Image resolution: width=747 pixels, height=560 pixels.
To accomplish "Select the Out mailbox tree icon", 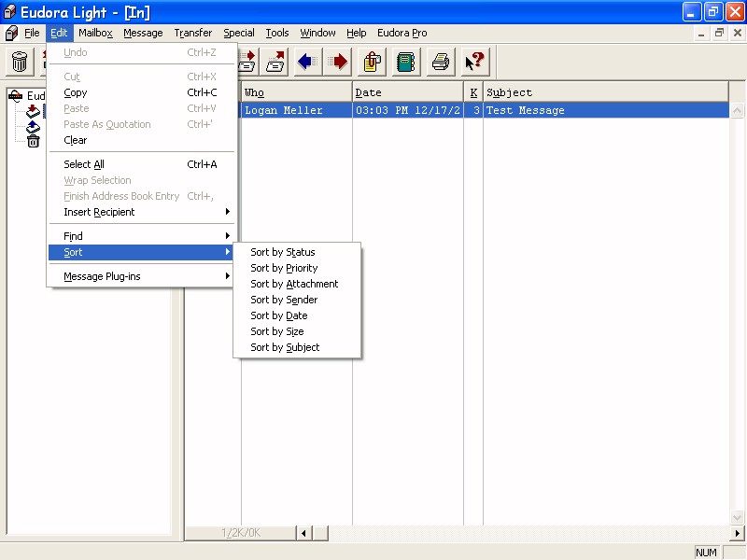I will 33,127.
